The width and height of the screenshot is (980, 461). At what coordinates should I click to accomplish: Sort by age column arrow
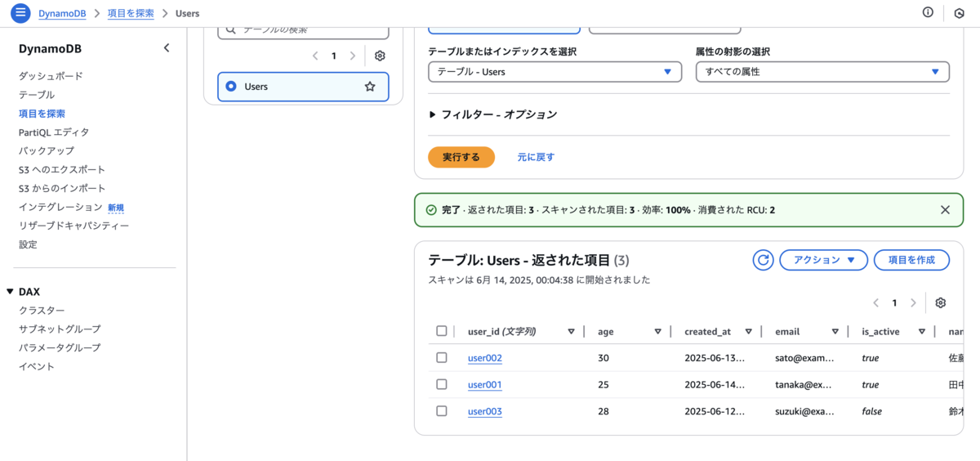(x=657, y=332)
